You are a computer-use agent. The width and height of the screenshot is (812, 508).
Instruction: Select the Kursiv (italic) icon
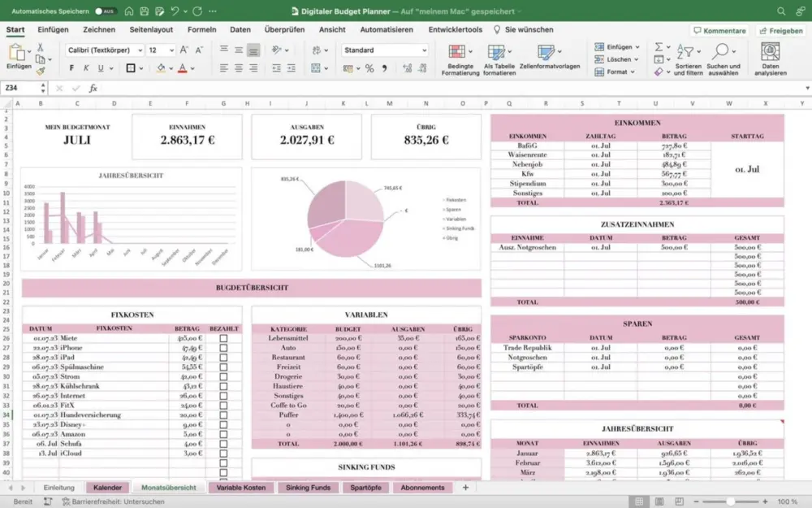87,68
